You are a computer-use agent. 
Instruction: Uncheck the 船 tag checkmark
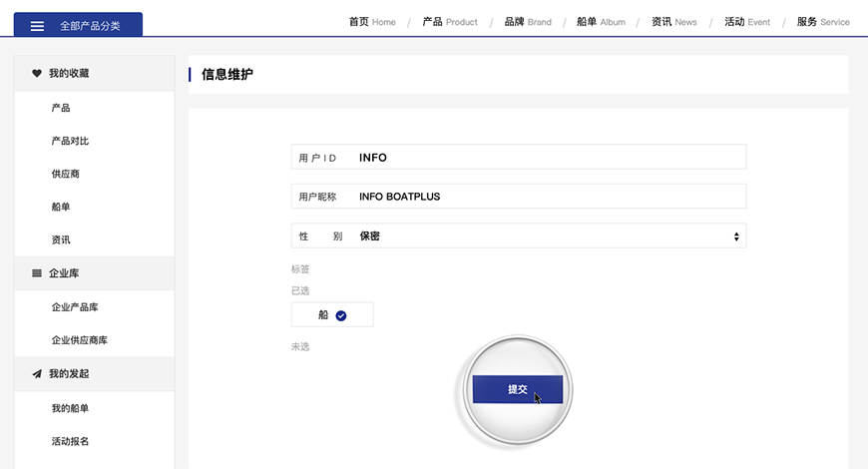tap(341, 315)
